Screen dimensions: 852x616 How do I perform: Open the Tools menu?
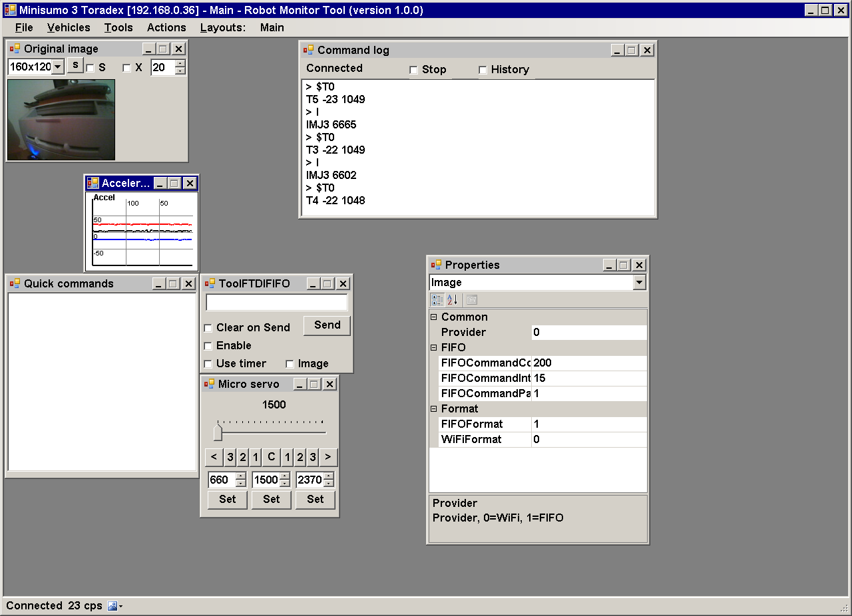pos(118,27)
